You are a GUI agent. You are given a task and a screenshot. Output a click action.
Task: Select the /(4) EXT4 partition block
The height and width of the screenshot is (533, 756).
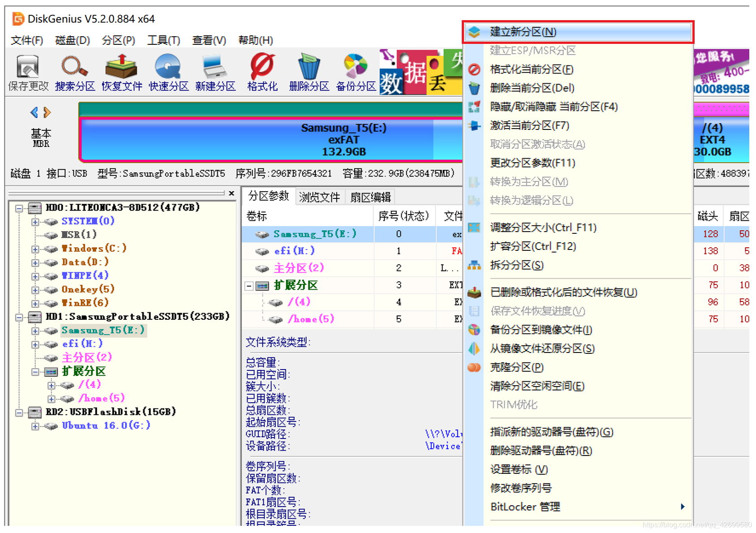point(721,139)
